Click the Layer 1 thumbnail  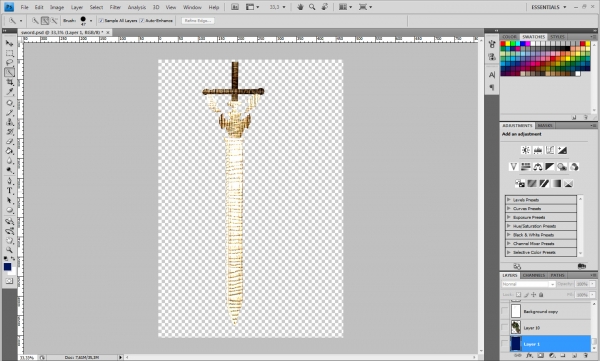click(516, 344)
